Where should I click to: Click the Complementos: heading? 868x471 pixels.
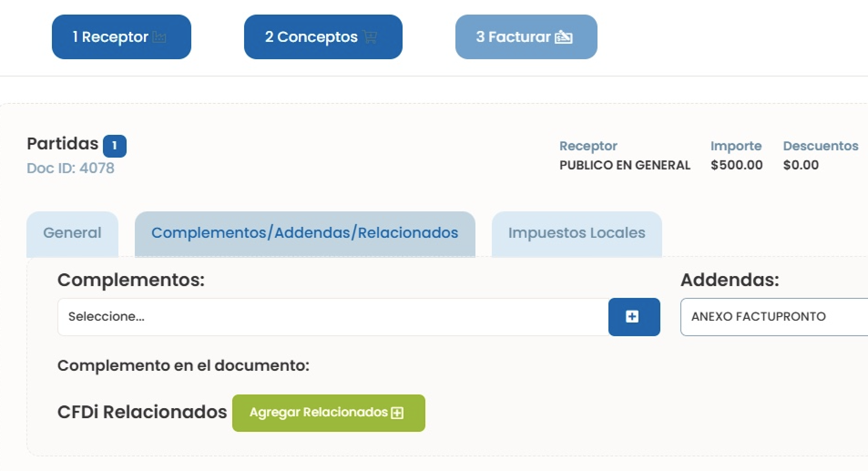(131, 280)
